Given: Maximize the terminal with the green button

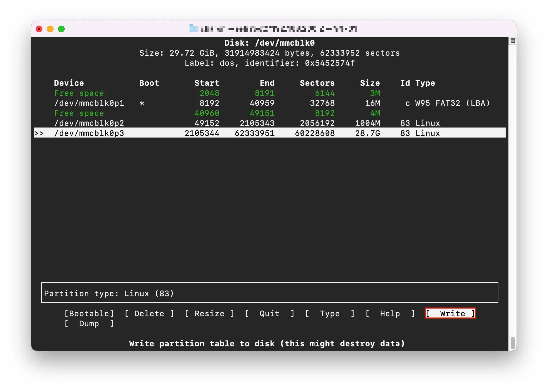Looking at the screenshot, I should 61,29.
